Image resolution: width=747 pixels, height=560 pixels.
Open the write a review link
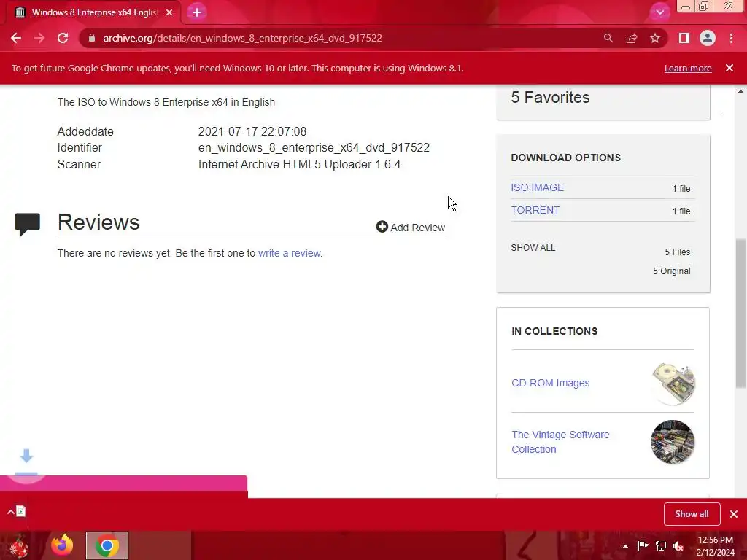(x=289, y=253)
